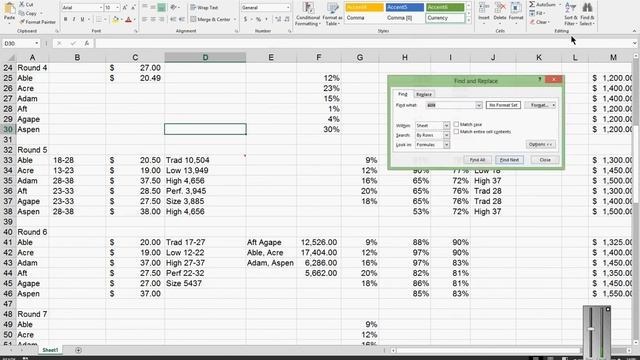640x360 pixels.
Task: Toggle bold formatting in ribbon
Action: pos(65,19)
